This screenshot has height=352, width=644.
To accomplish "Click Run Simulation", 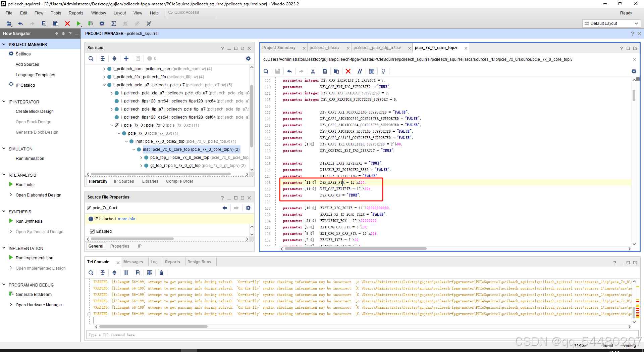I will 30,159.
